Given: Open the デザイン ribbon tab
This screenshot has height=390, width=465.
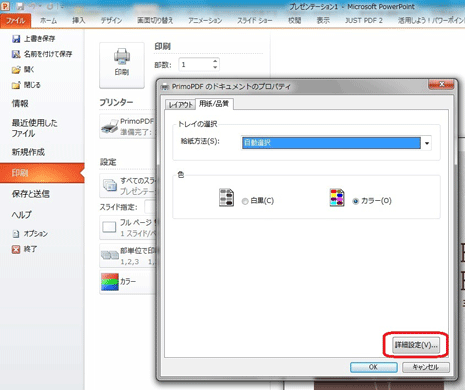Looking at the screenshot, I should coord(111,21).
